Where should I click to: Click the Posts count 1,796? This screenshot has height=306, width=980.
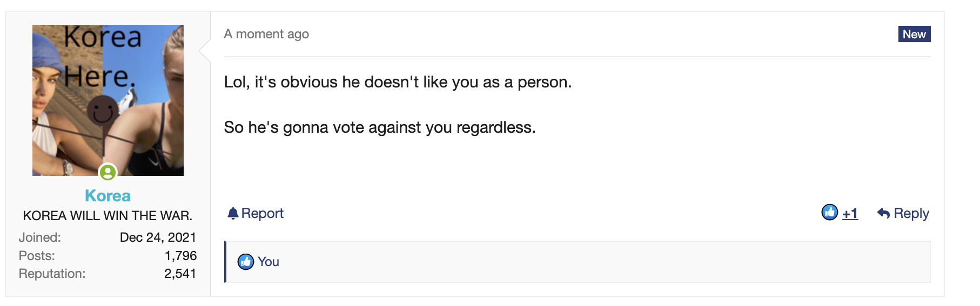click(x=180, y=256)
